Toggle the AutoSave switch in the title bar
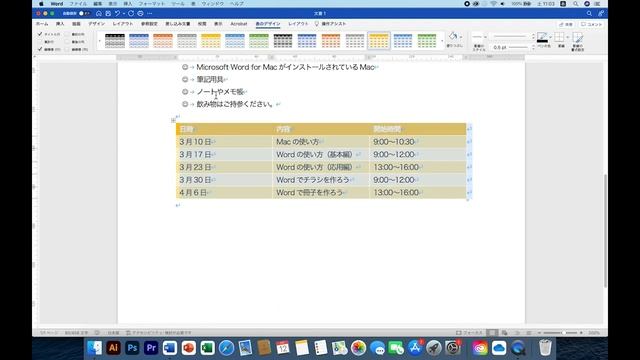This screenshot has width=640, height=360. pos(84,13)
